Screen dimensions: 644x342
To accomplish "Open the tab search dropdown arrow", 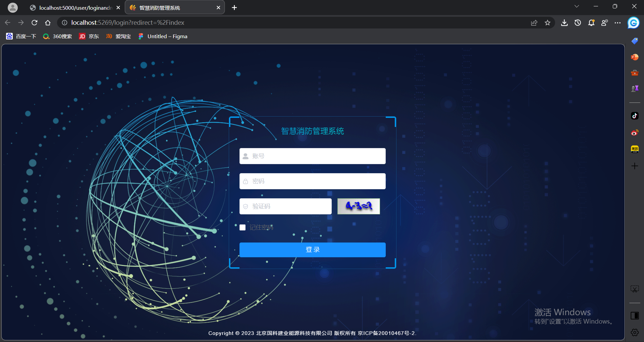I will [x=577, y=6].
